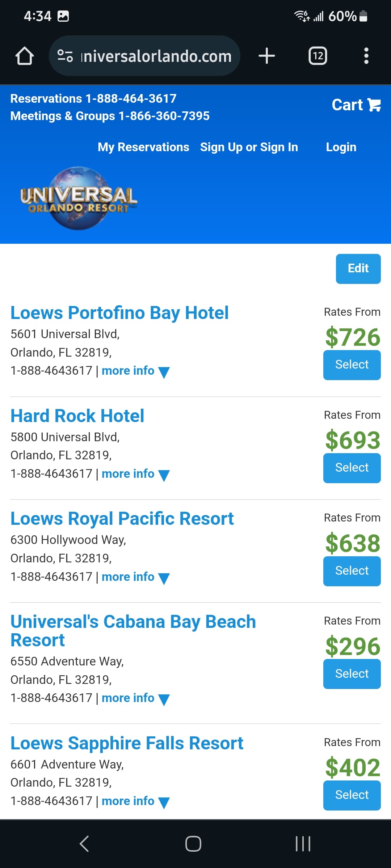
Task: Tap the Universal Orlando Resort logo
Action: [79, 198]
